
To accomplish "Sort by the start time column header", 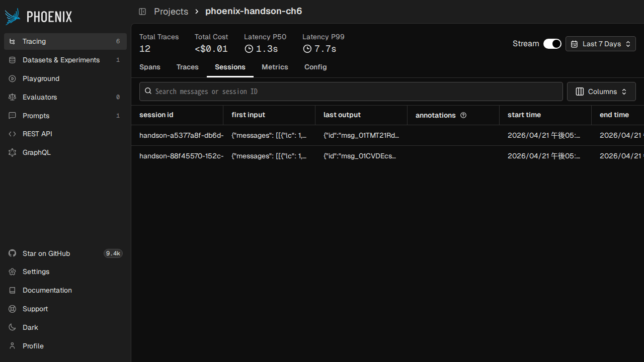I will click(x=545, y=115).
